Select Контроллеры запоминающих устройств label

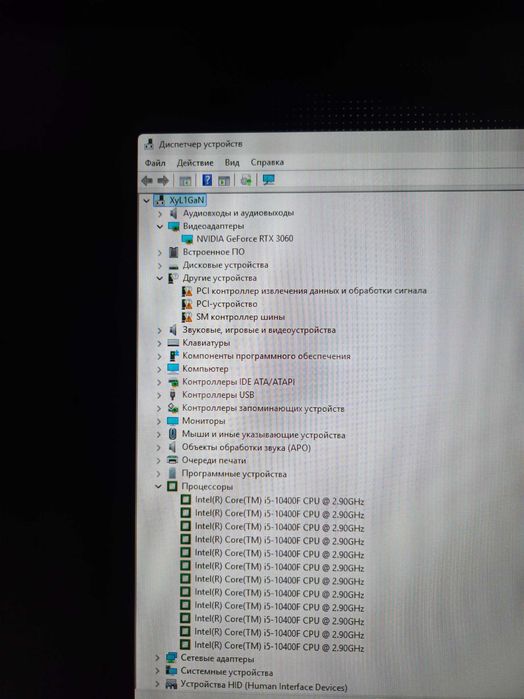point(263,408)
